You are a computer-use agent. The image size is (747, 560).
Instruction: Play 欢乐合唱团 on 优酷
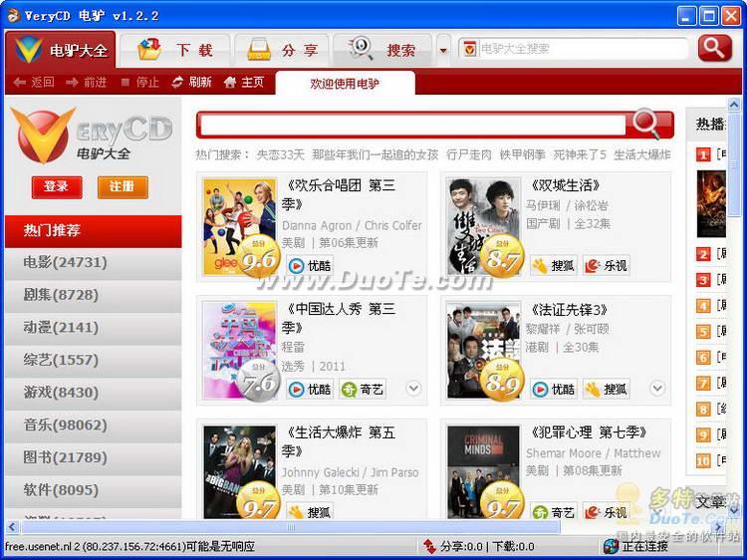pyautogui.click(x=310, y=265)
